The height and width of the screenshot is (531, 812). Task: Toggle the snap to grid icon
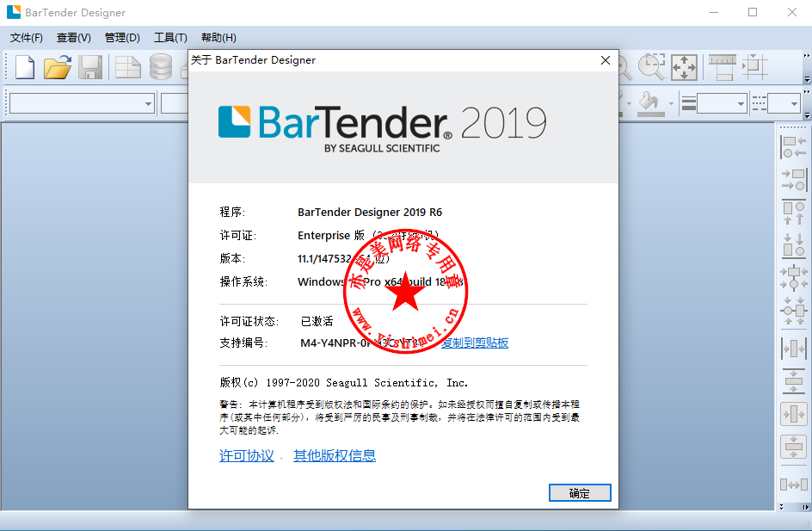click(754, 67)
